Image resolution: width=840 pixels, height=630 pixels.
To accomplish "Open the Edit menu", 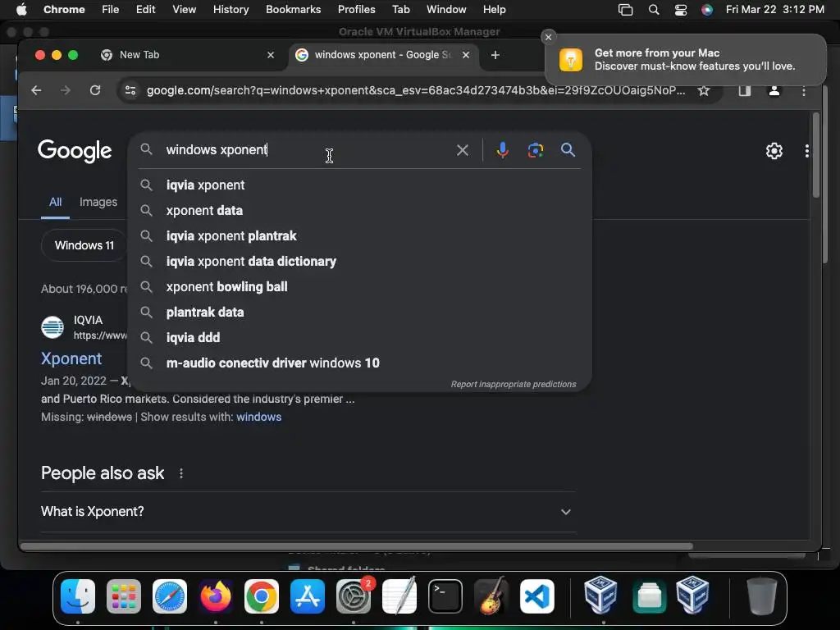I will coord(146,10).
